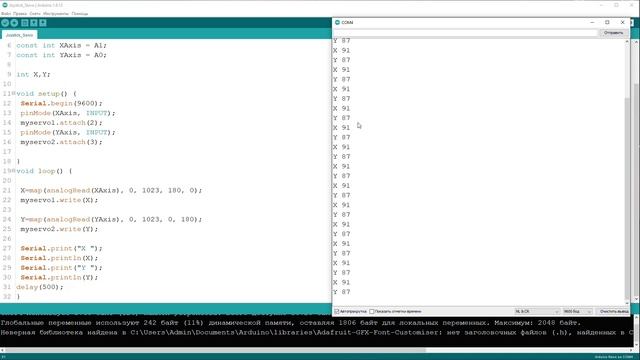Image resolution: width=640 pixels, height=360 pixels.
Task: Click the Open sketch toolbar icon
Action: 34,23
